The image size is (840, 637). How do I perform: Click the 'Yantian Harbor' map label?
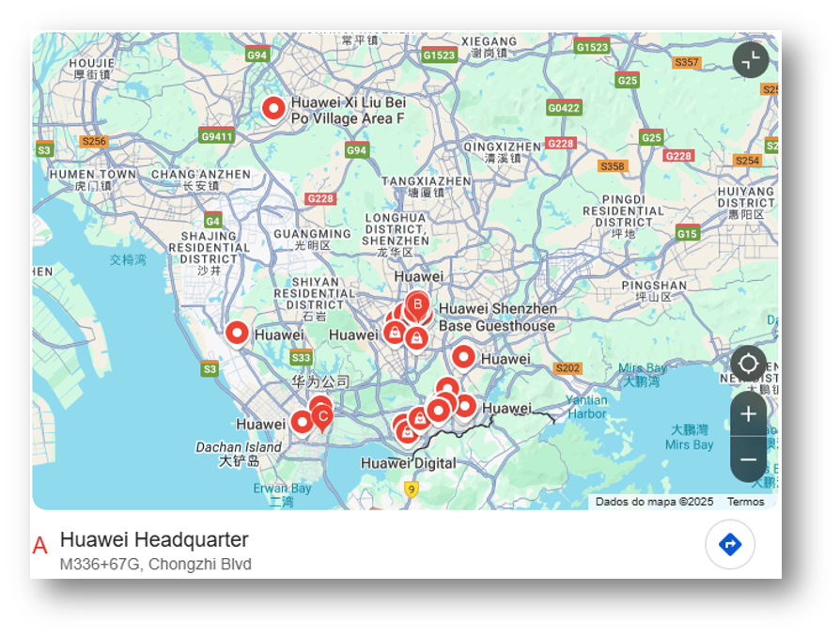tap(586, 407)
